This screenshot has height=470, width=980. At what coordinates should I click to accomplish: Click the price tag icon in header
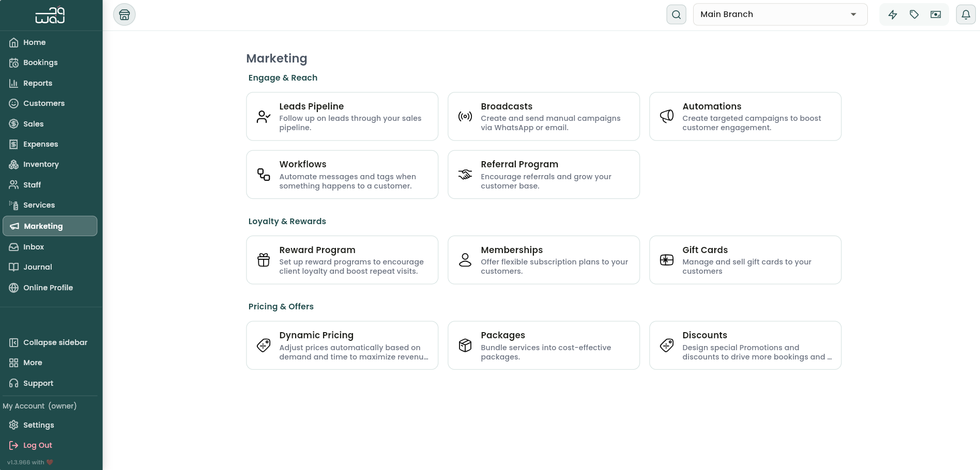click(x=914, y=14)
